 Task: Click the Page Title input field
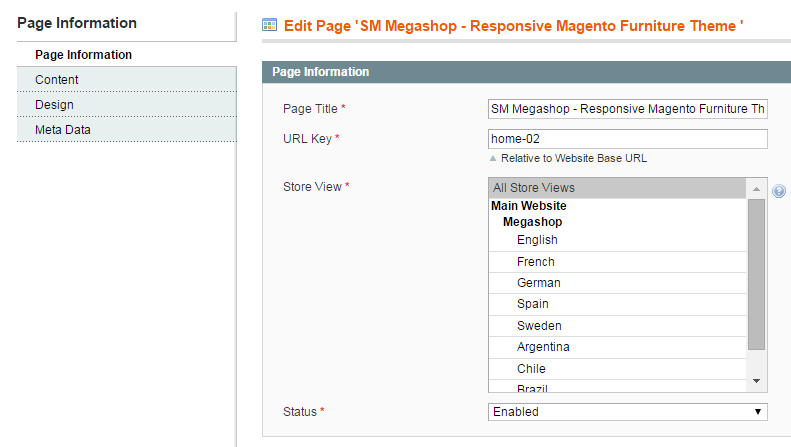coord(628,109)
